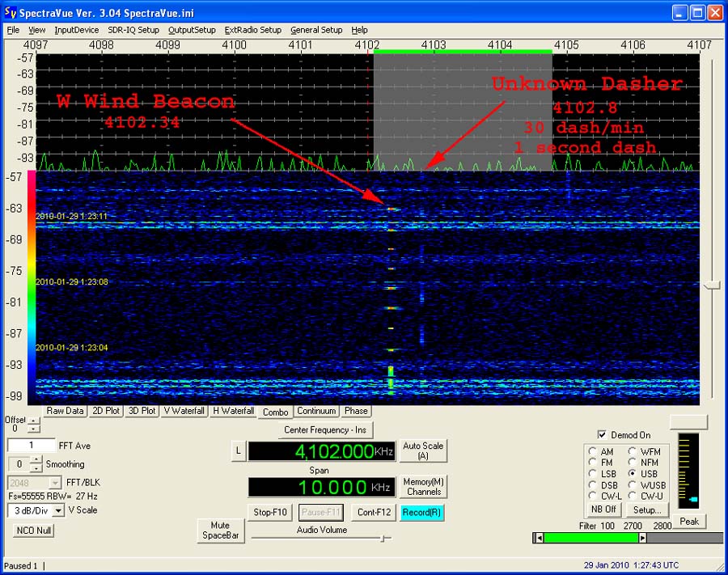Select the WFM demodulation mode
The image size is (728, 575).
coord(632,451)
